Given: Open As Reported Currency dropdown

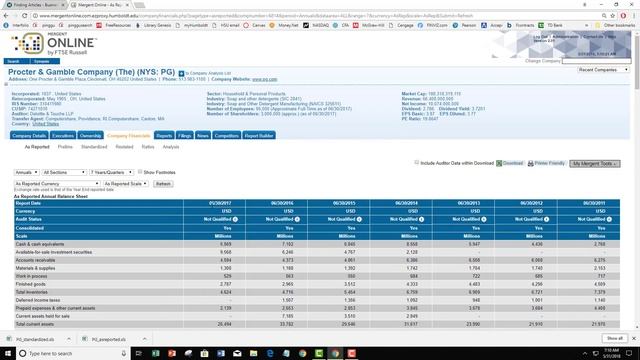Looking at the screenshot, I should click(57, 184).
